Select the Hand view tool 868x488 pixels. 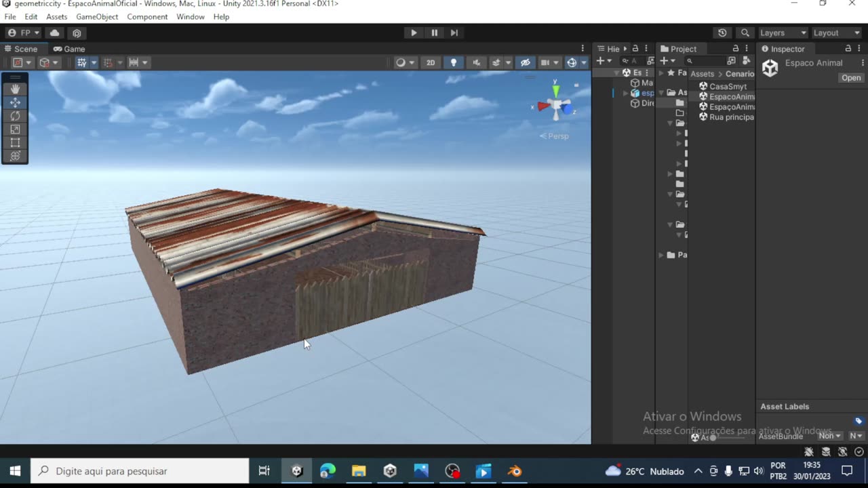[x=15, y=89]
